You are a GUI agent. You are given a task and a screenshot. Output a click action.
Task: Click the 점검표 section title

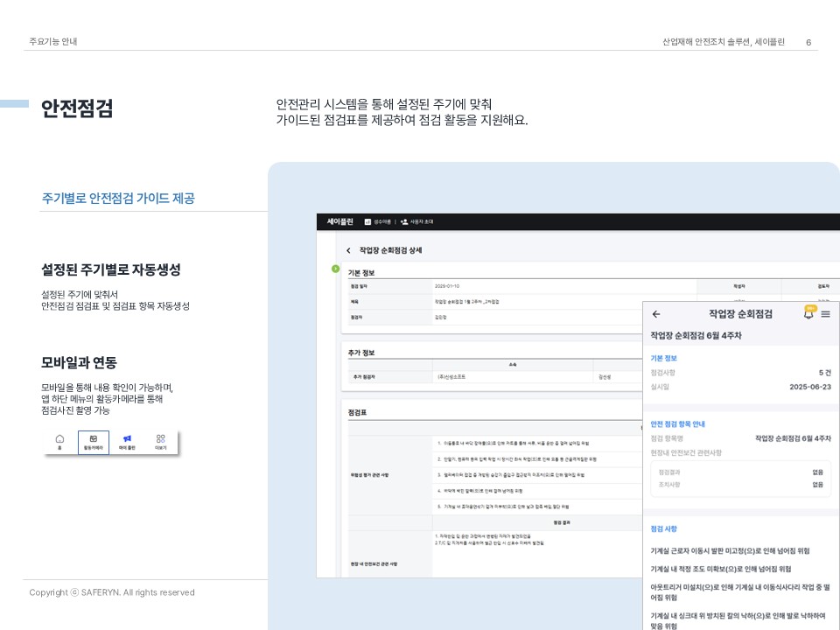[x=357, y=411]
